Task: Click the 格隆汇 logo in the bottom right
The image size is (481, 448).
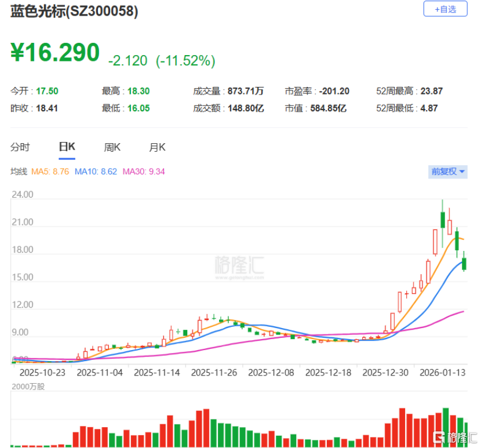Action: [456, 438]
